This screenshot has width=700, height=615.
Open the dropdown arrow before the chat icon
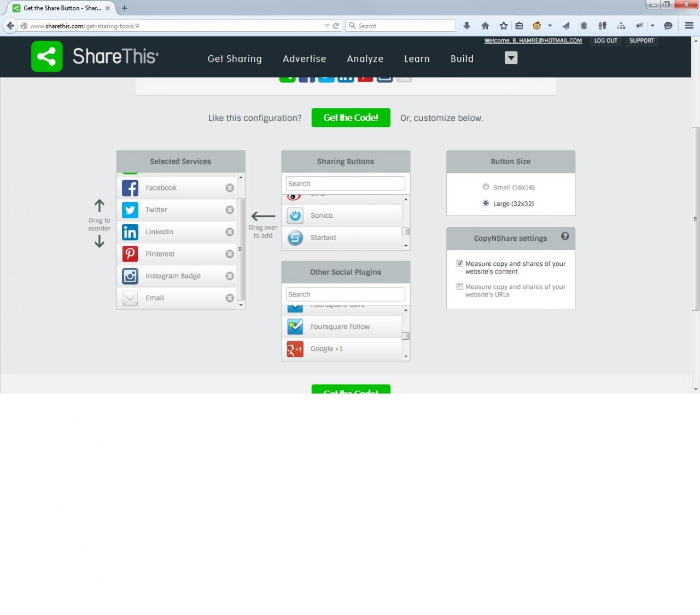652,26
